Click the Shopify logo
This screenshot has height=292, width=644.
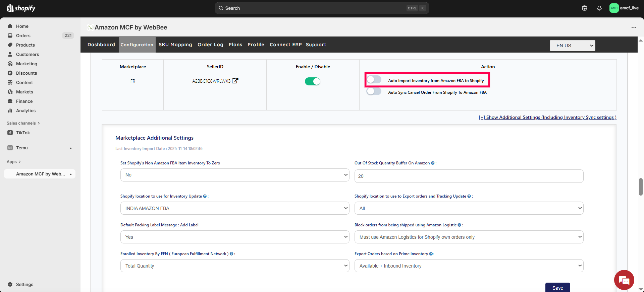[x=21, y=8]
